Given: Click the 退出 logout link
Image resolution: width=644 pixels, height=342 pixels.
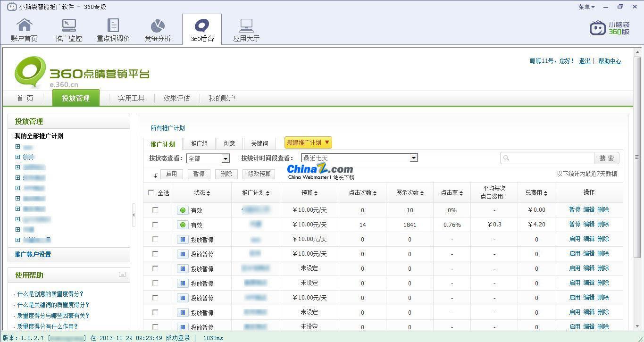Looking at the screenshot, I should pyautogui.click(x=585, y=61).
